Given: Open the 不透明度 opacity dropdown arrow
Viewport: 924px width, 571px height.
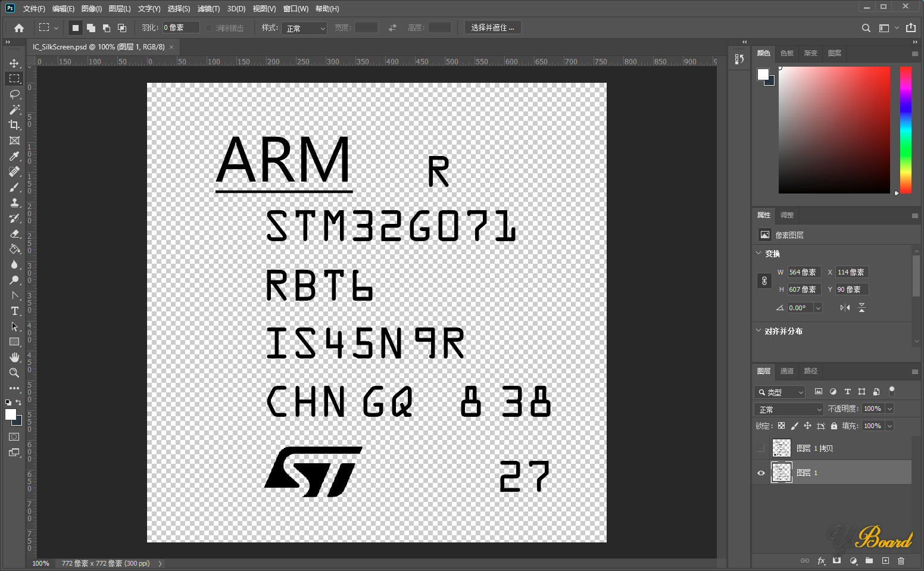Looking at the screenshot, I should click(x=889, y=408).
